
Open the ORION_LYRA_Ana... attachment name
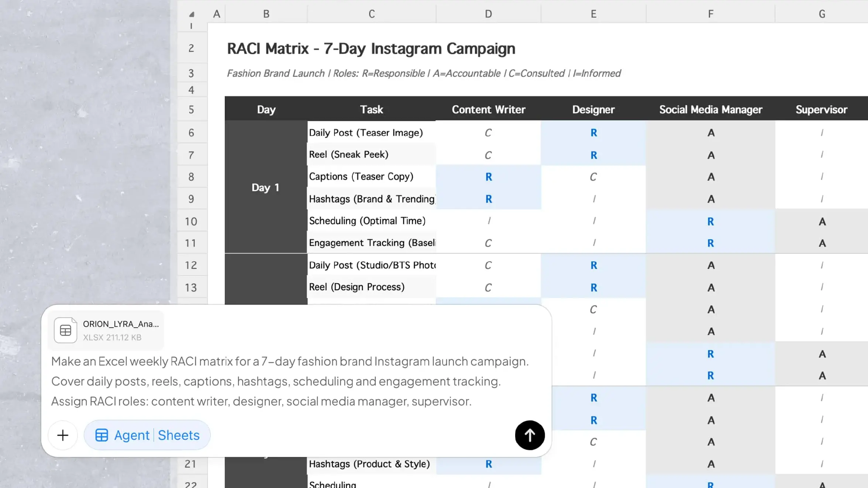[121, 324]
